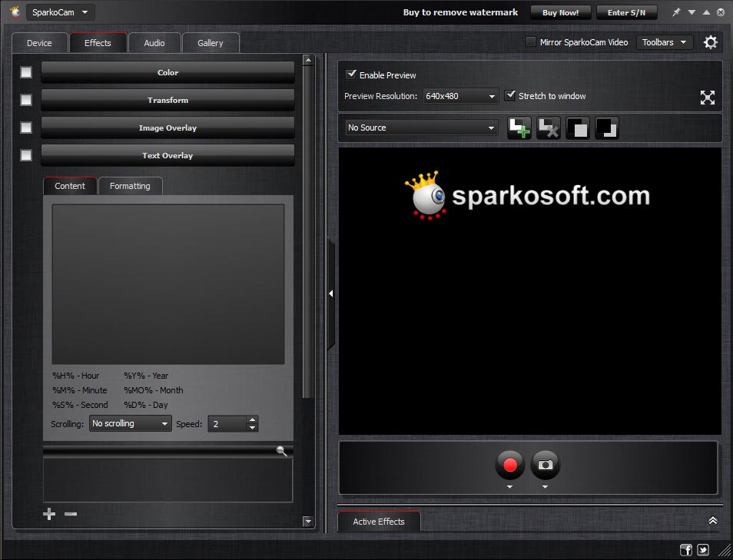Click the SparkoCam logo icon in title bar

coord(15,12)
